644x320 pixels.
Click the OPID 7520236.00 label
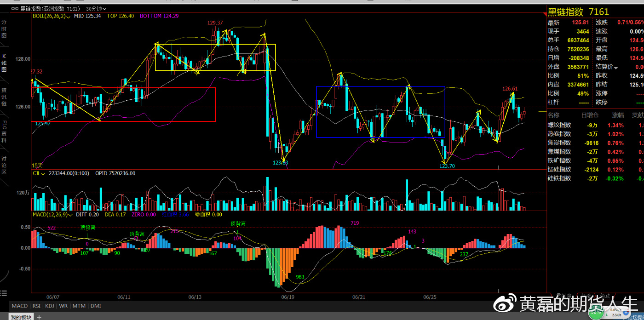click(x=115, y=173)
